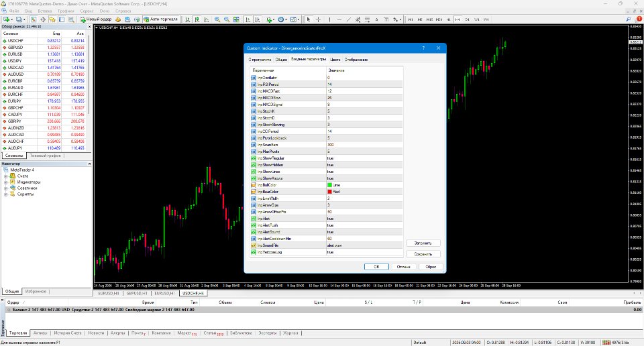The width and height of the screenshot is (644, 346).
Task: Switch to the Отображение tab
Action: (356, 60)
